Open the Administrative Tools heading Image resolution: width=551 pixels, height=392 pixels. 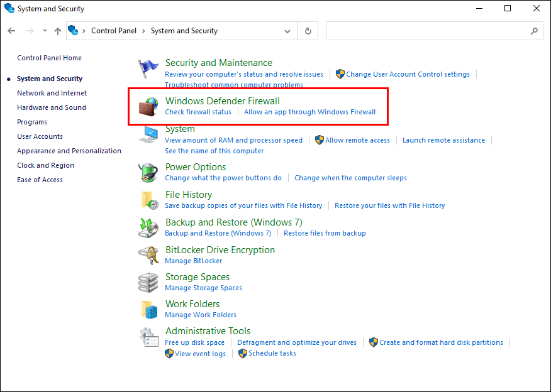point(208,331)
